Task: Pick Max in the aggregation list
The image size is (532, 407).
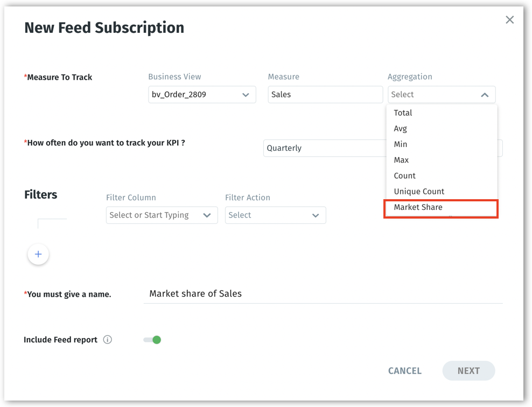Action: [x=401, y=160]
